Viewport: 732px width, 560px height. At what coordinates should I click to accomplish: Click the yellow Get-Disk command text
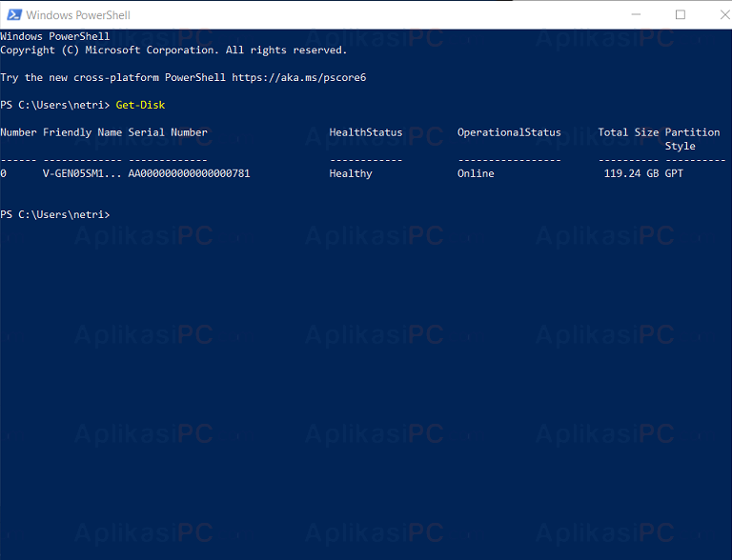tap(140, 105)
